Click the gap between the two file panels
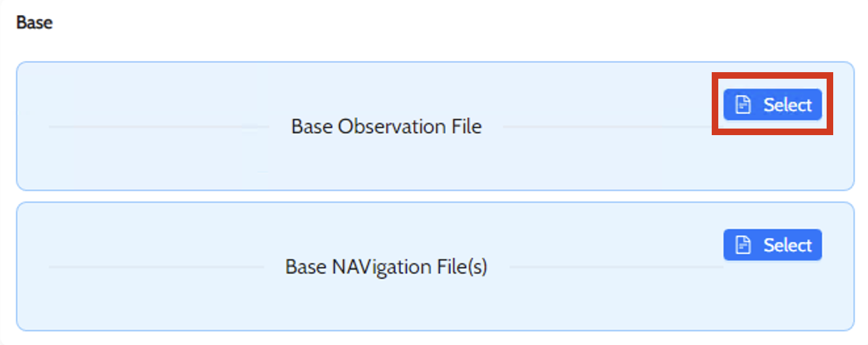The width and height of the screenshot is (868, 345). pos(433,196)
